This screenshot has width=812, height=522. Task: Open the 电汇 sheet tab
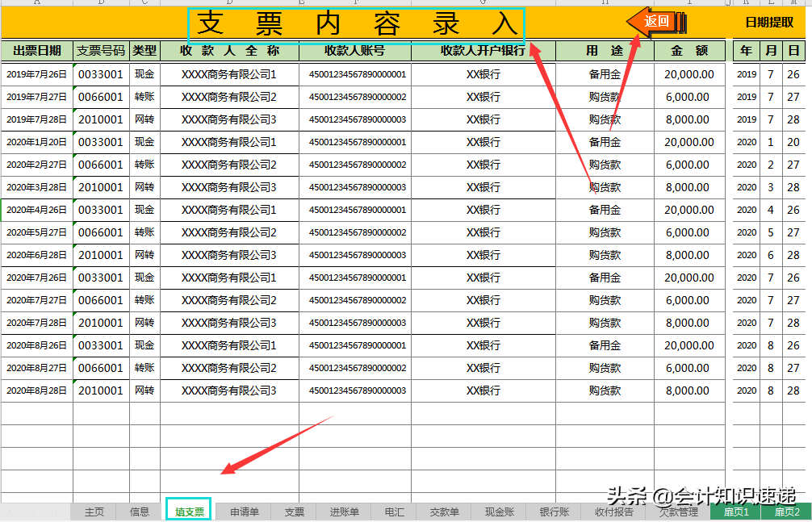click(392, 512)
